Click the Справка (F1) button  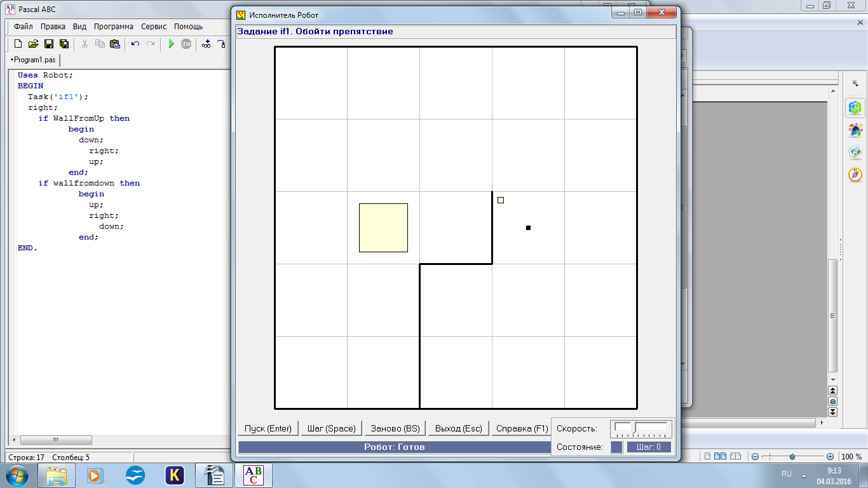click(x=522, y=428)
